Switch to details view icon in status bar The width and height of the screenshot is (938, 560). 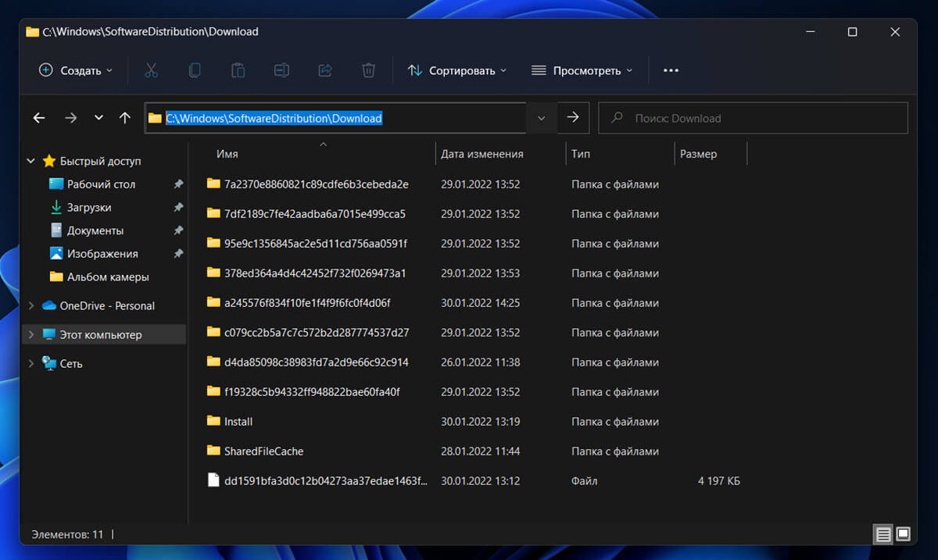[883, 535]
